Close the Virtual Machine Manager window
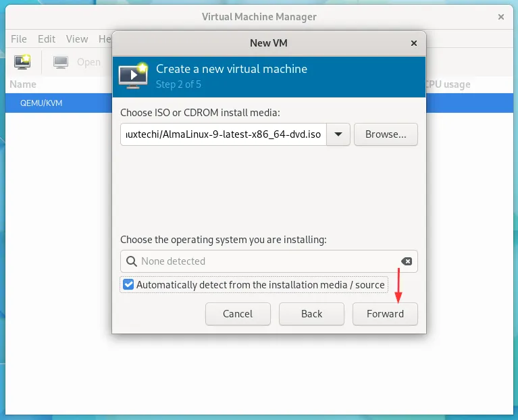The width and height of the screenshot is (518, 420). (501, 17)
